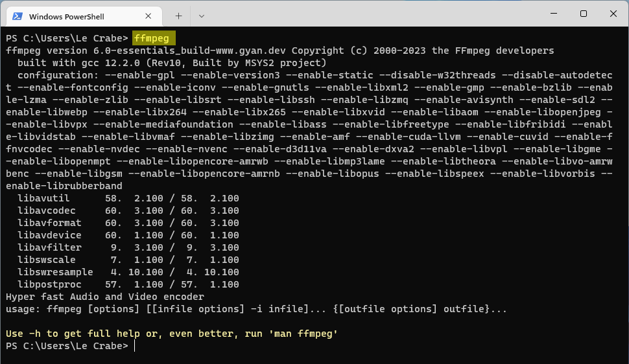Minimize the terminal window
The width and height of the screenshot is (629, 364).
[554, 14]
